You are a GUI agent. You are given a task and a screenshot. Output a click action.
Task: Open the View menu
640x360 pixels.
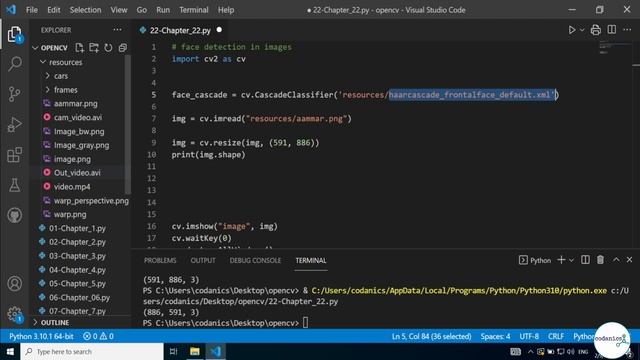119,10
